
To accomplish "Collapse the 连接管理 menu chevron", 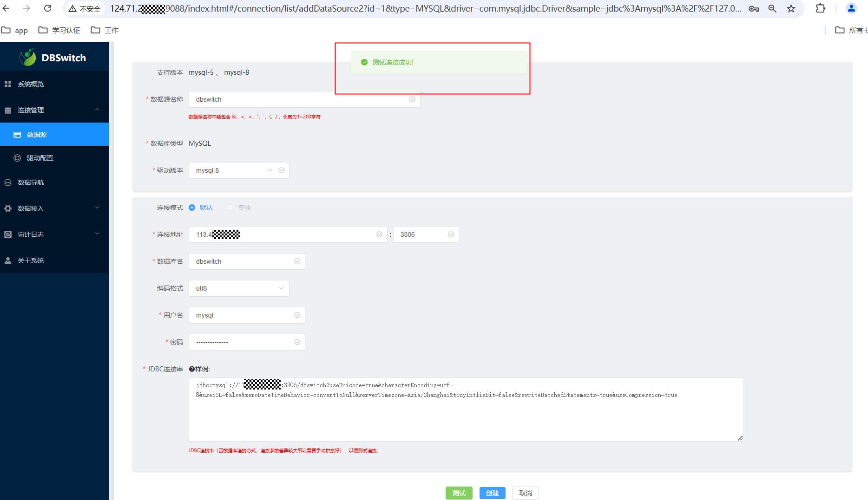I will point(97,110).
